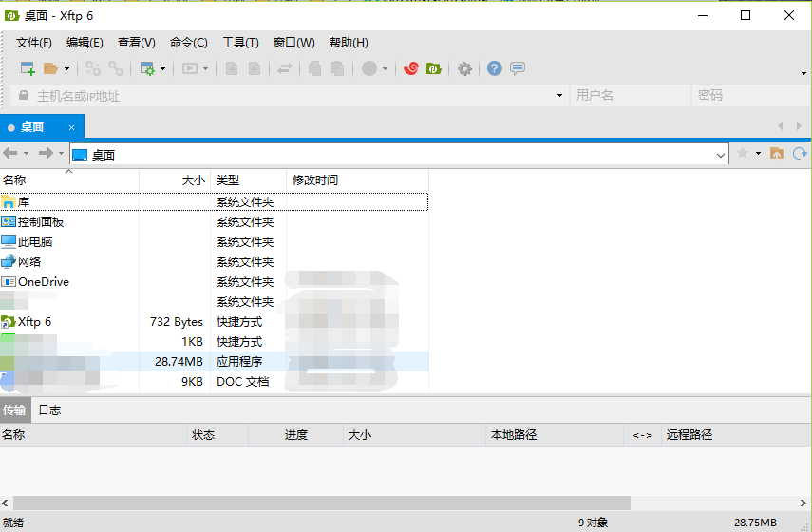This screenshot has height=532, width=812.
Task: Click the Open Session folder icon
Action: pyautogui.click(x=50, y=68)
